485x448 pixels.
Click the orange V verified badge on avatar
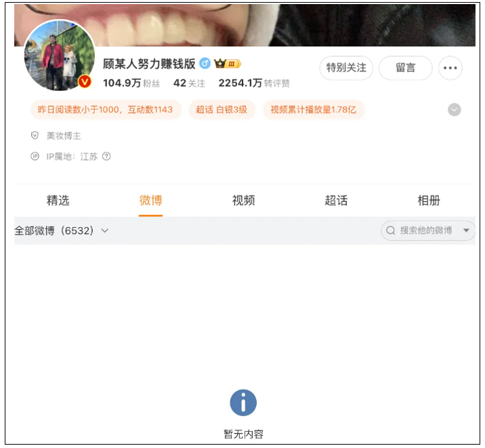(85, 82)
